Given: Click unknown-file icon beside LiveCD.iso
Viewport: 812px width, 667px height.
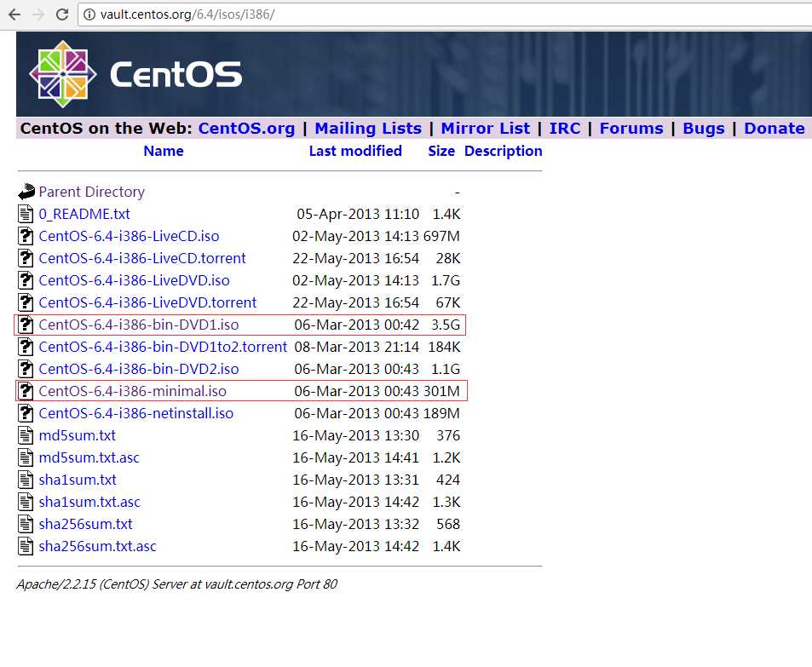Looking at the screenshot, I should pyautogui.click(x=26, y=236).
